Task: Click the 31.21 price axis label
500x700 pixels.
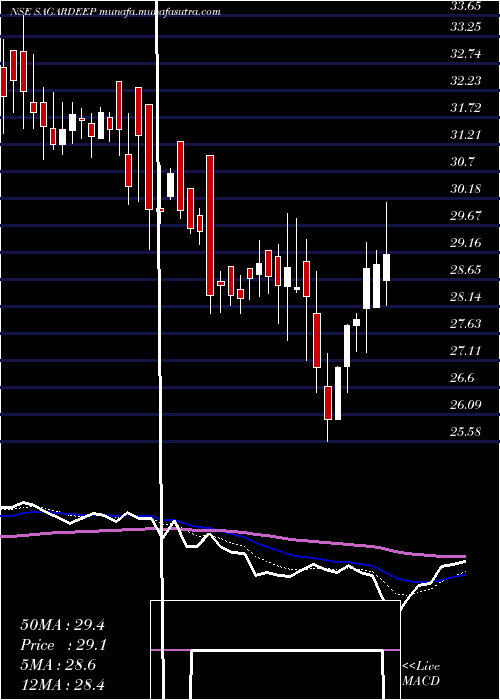Action: 466,134
